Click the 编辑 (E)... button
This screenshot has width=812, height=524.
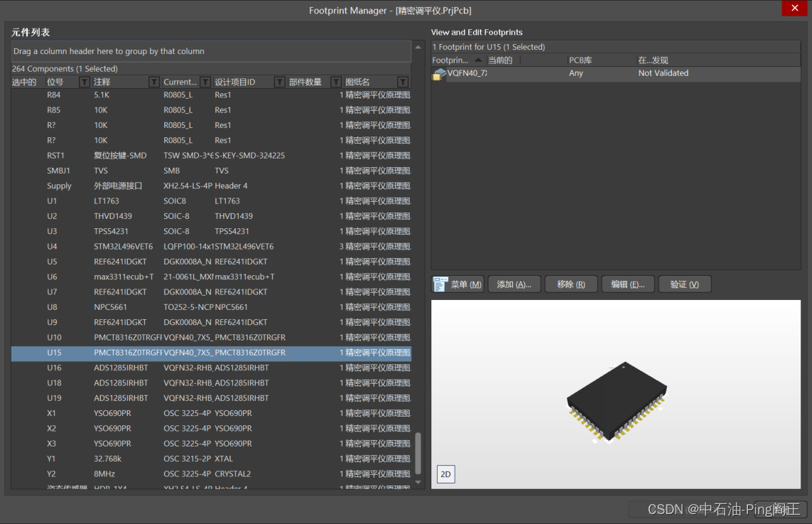pos(627,284)
